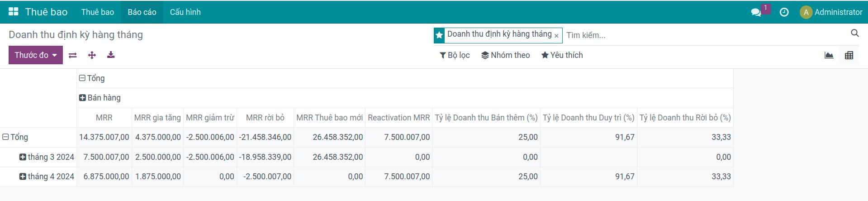Open the apps grid home menu
The image size is (868, 201).
point(14,12)
